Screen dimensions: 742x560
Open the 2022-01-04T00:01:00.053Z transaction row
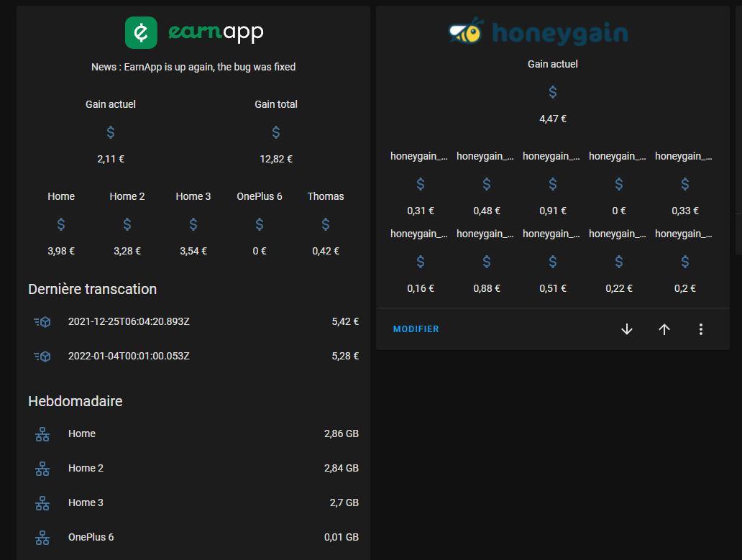point(193,356)
